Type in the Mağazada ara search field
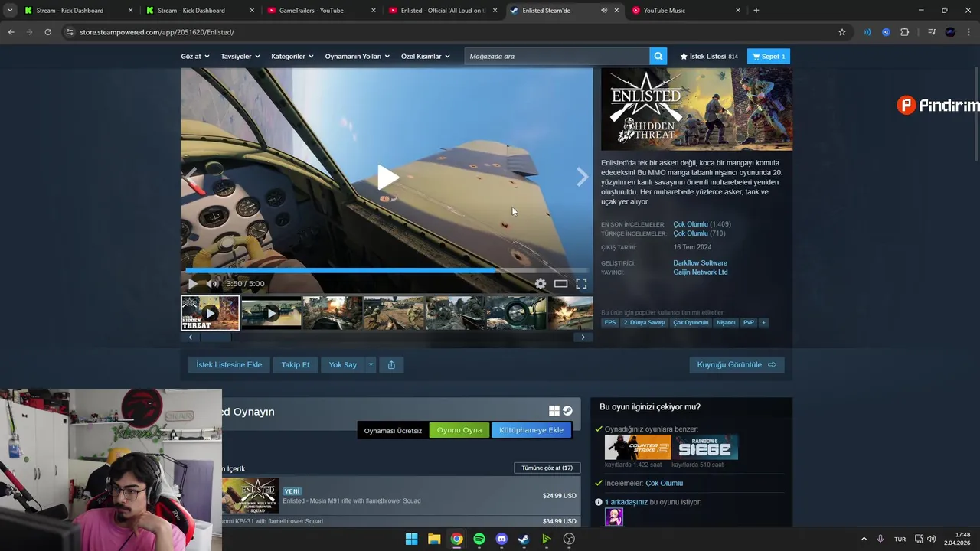980x551 pixels. tap(557, 56)
